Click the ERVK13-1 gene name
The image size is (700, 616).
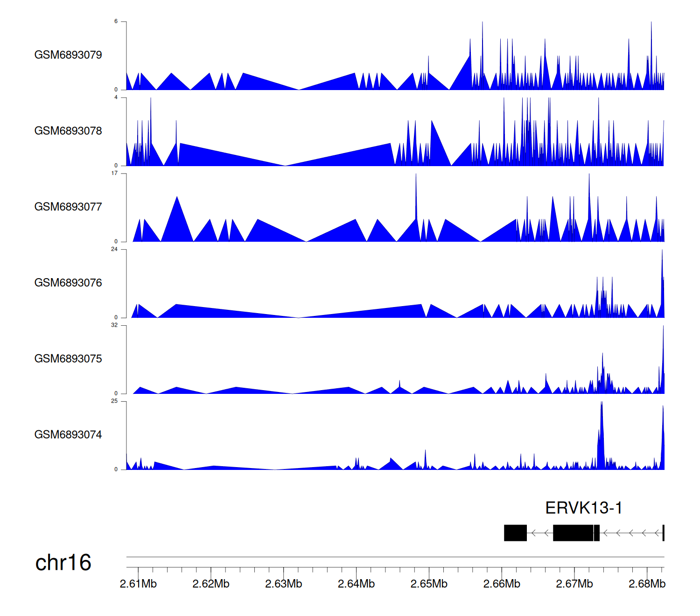[583, 508]
